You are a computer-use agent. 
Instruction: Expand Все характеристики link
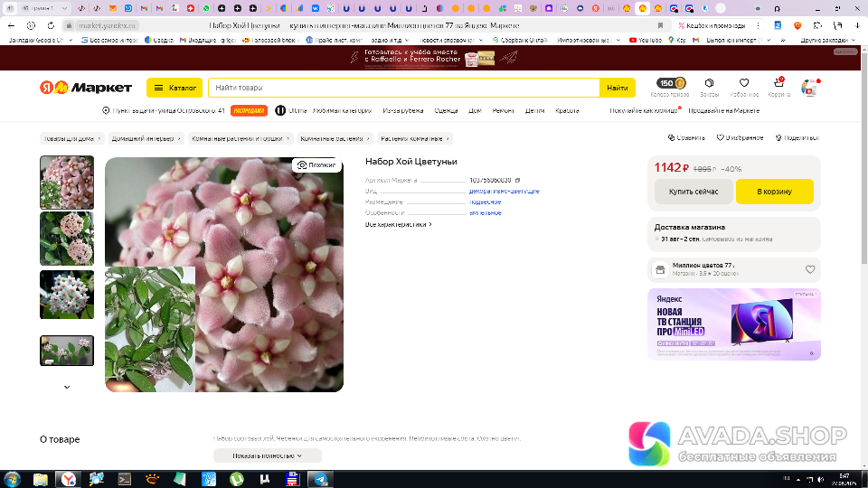398,224
